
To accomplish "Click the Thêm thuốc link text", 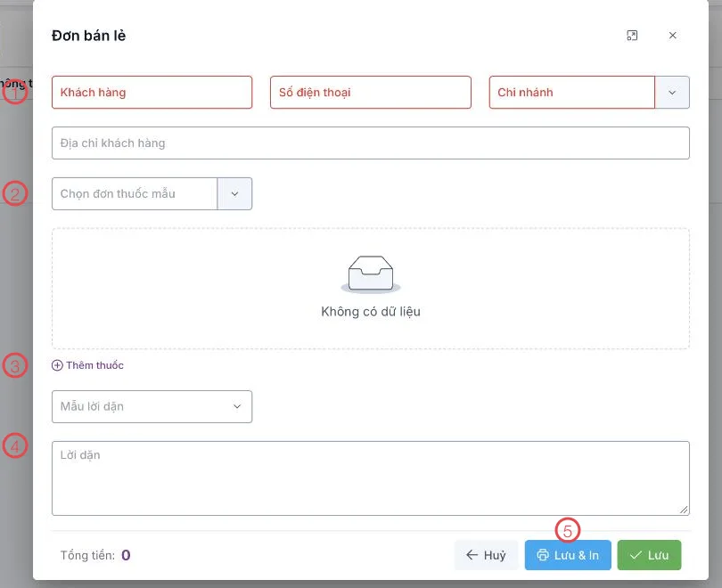I will pos(94,365).
